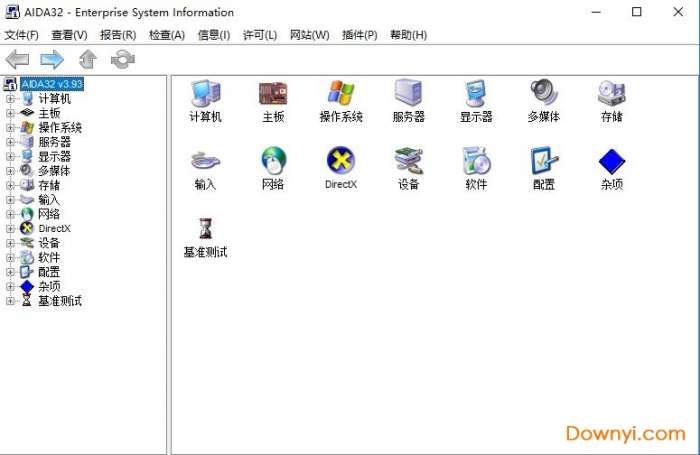700x455 pixels.
Task: Expand the 软件 node in the tree
Action: point(10,257)
